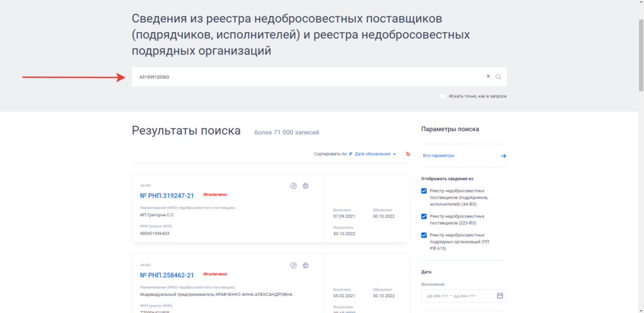Click the search box containing 631939120363
The height and width of the screenshot is (313, 644).
[x=319, y=77]
